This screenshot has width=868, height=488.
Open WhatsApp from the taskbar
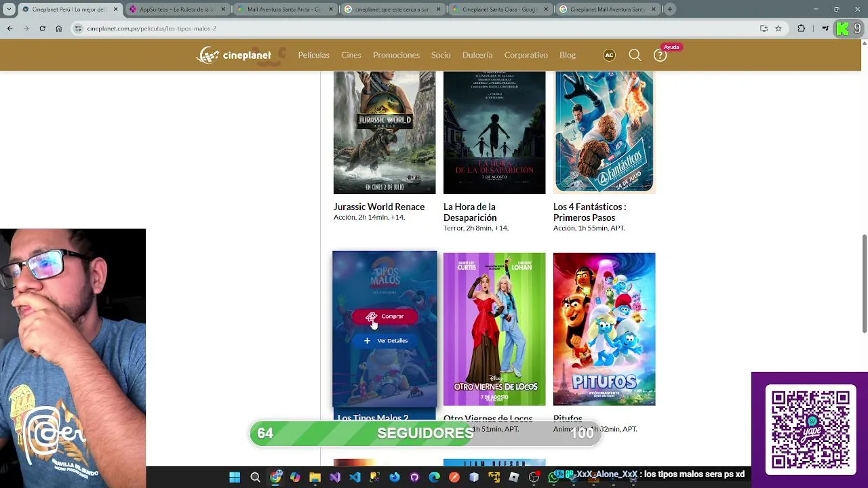(553, 478)
